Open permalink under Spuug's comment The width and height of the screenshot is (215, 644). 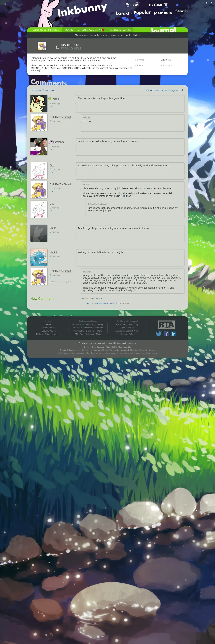point(51,259)
